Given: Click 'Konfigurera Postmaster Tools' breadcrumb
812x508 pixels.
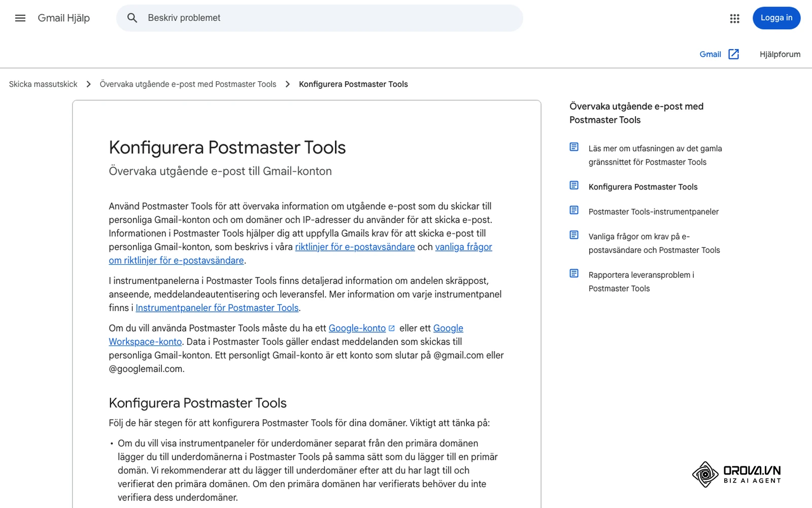Looking at the screenshot, I should coord(353,84).
